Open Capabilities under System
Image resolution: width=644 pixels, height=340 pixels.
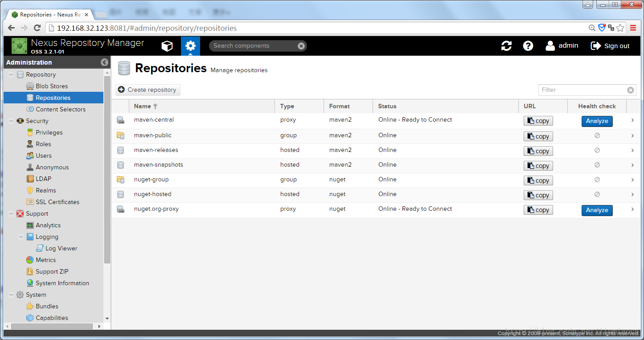tap(52, 318)
